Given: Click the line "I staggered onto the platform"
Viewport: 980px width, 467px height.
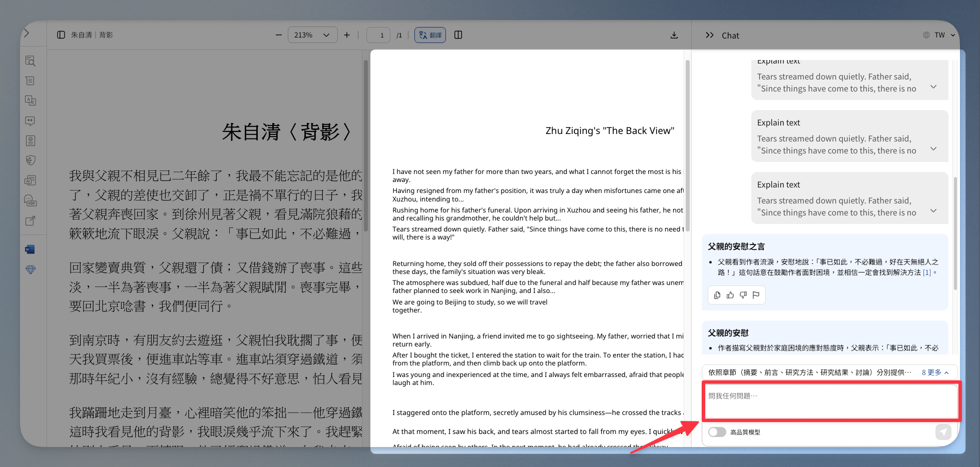Looking at the screenshot, I should click(x=538, y=412).
